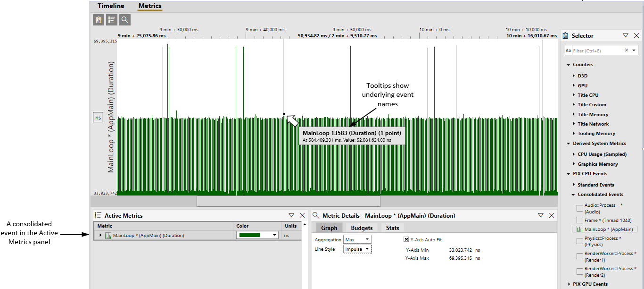This screenshot has width=644, height=289.
Task: Click the ns units button on the graph
Action: (98, 118)
